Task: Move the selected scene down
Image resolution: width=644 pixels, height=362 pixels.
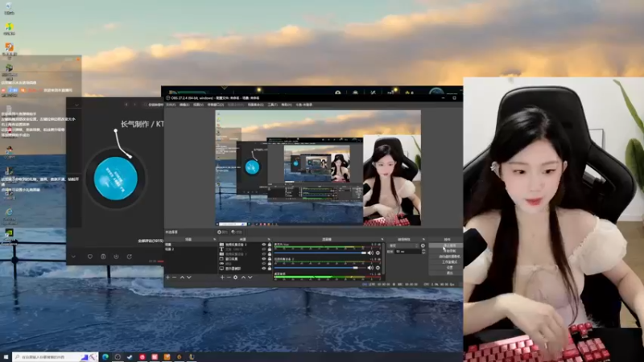Action: [189, 278]
